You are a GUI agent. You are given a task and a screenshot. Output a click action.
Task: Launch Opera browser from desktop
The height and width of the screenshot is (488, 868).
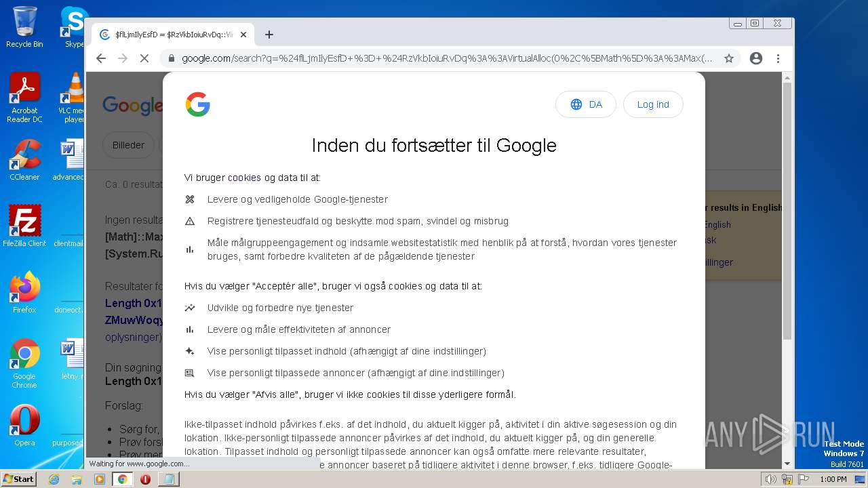point(24,426)
